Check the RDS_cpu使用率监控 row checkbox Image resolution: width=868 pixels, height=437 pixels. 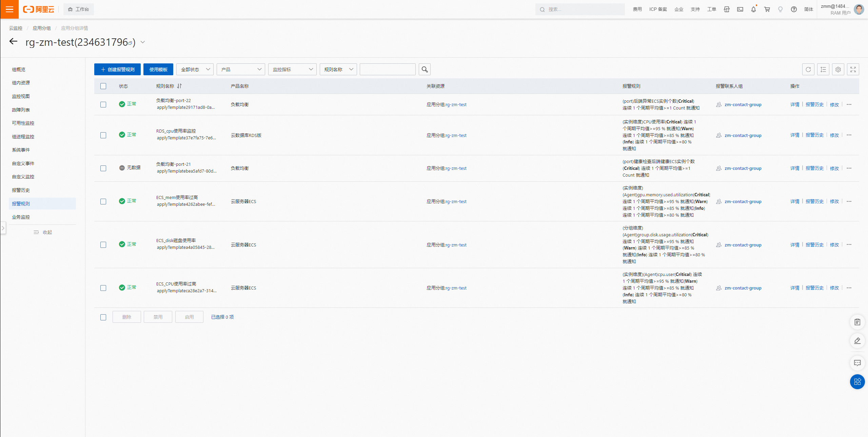[x=103, y=135]
